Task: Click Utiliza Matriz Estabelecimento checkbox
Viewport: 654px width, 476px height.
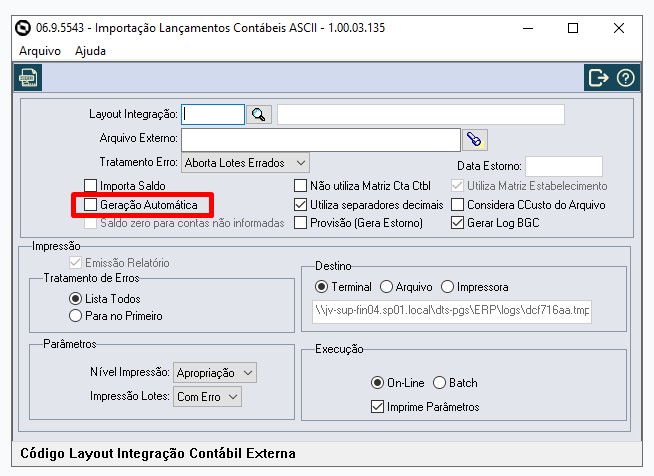Action: pyautogui.click(x=458, y=186)
